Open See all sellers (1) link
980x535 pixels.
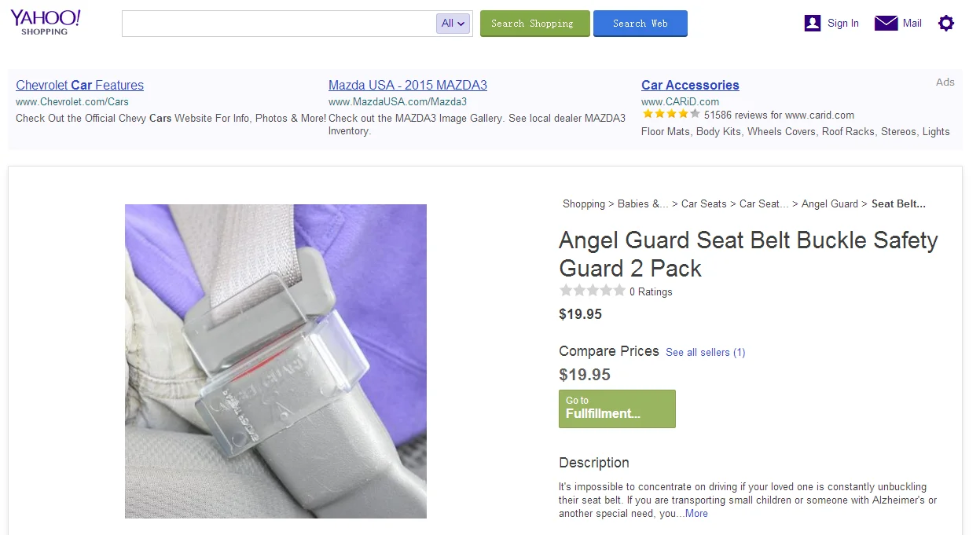705,353
